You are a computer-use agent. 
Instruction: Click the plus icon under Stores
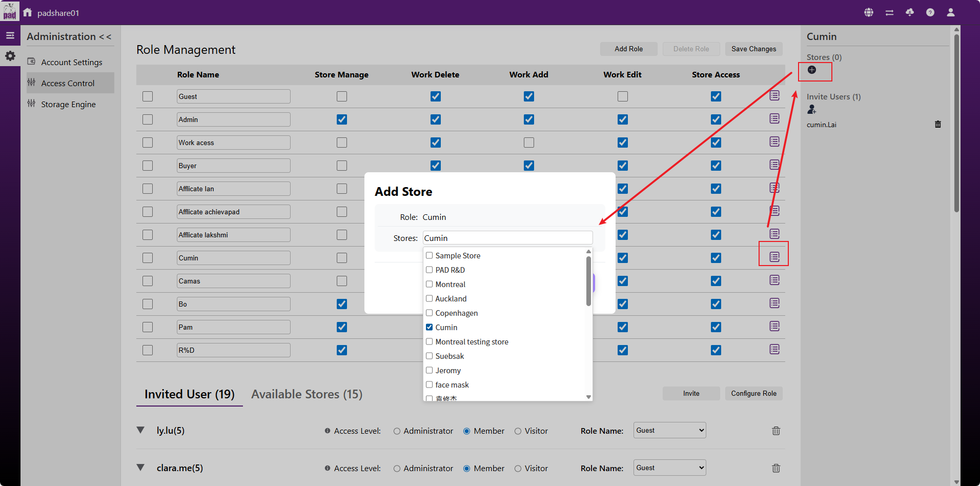pos(812,70)
